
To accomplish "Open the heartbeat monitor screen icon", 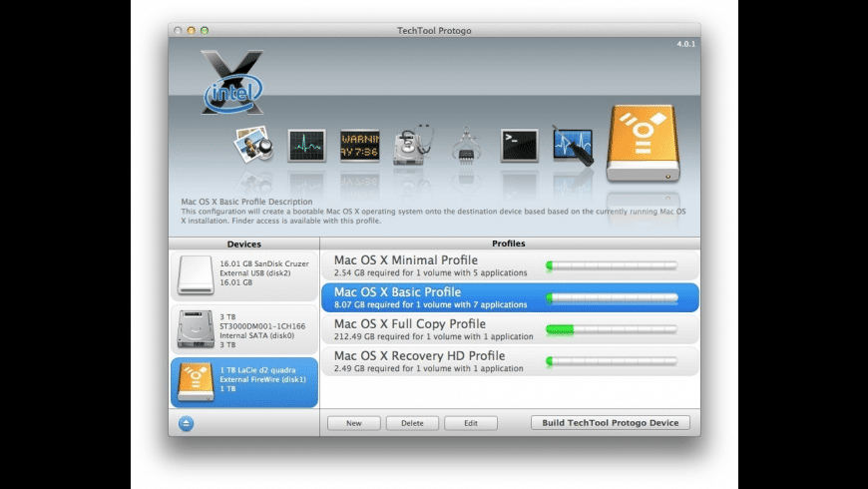I will coord(306,145).
